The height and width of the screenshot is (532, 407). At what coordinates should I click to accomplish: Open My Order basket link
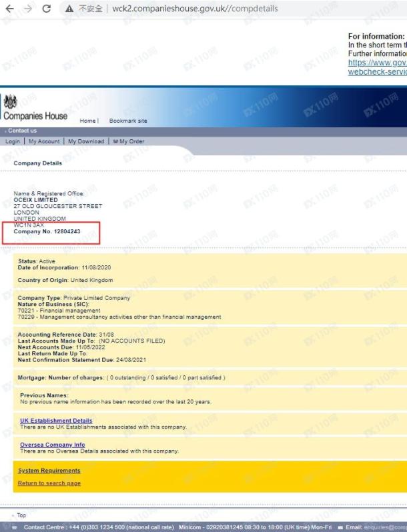129,141
